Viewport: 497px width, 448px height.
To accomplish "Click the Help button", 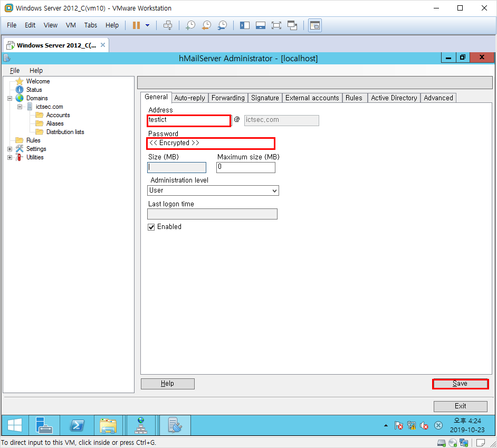I will (x=168, y=384).
